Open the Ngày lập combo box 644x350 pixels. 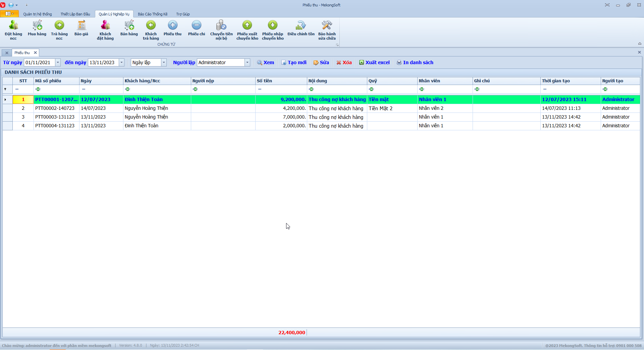coord(164,62)
